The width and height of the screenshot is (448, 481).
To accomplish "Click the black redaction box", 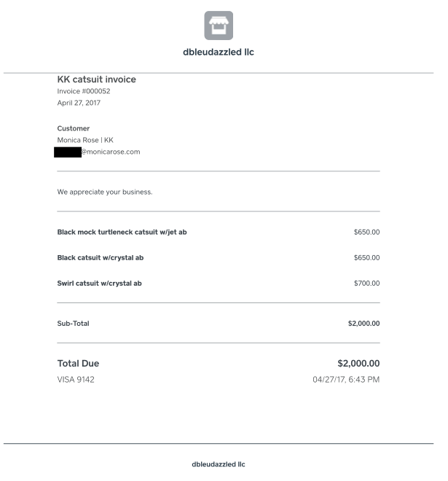I will click(68, 152).
